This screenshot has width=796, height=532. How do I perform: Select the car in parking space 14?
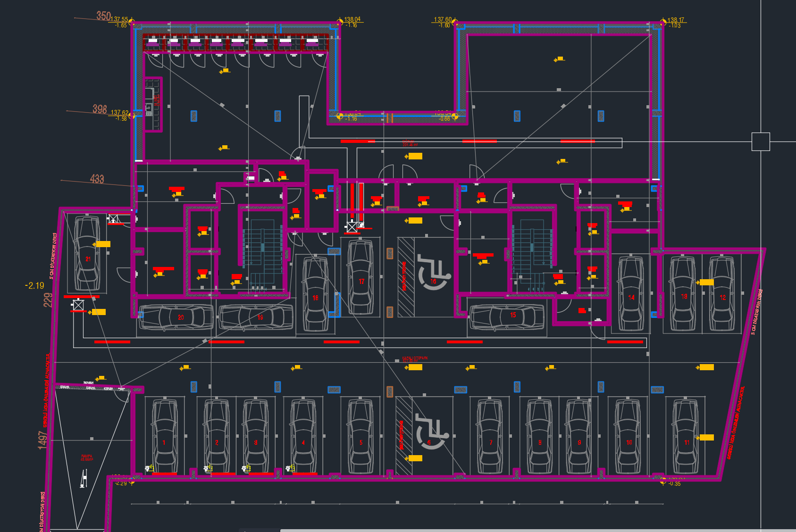(x=631, y=293)
